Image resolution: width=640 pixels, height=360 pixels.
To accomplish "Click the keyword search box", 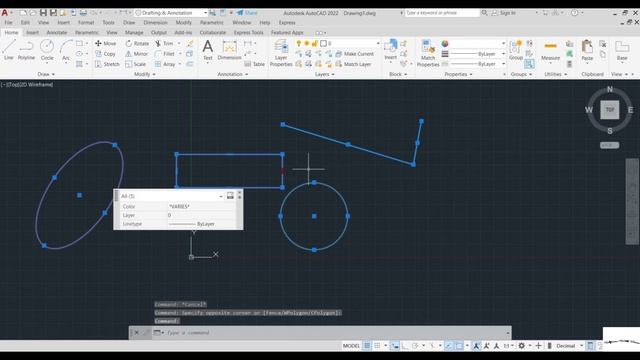I will coord(442,13).
